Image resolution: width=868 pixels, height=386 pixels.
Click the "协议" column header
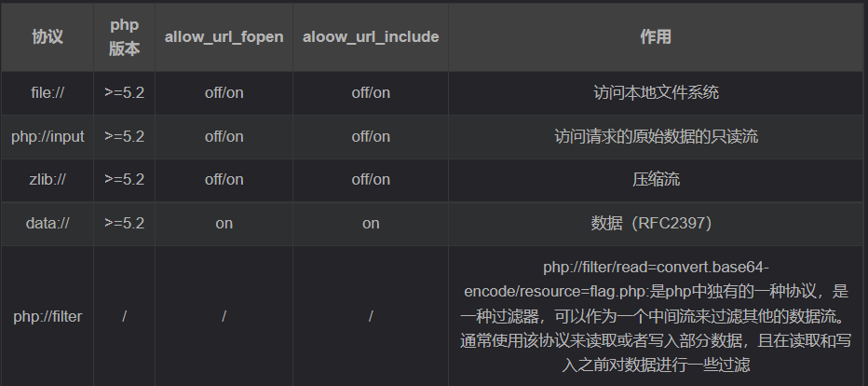tap(47, 37)
